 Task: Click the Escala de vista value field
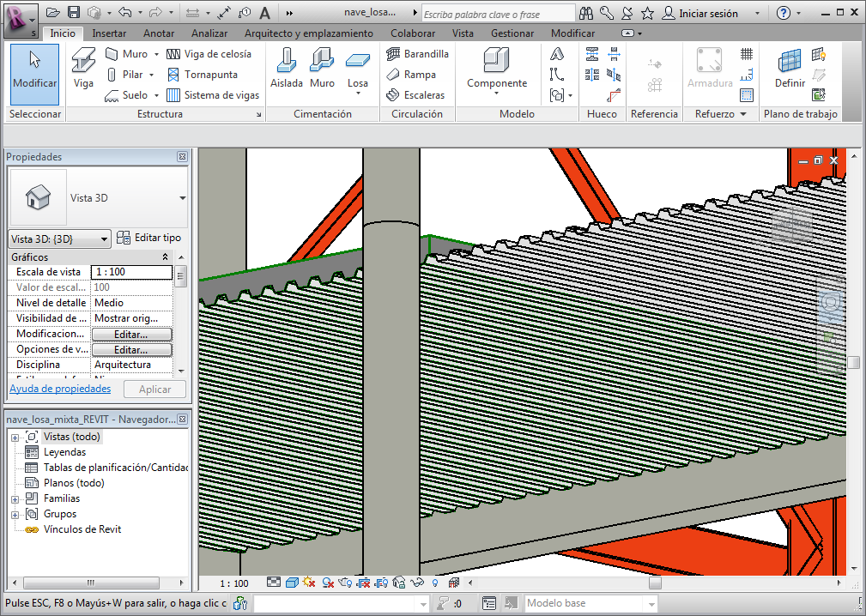pyautogui.click(x=131, y=272)
